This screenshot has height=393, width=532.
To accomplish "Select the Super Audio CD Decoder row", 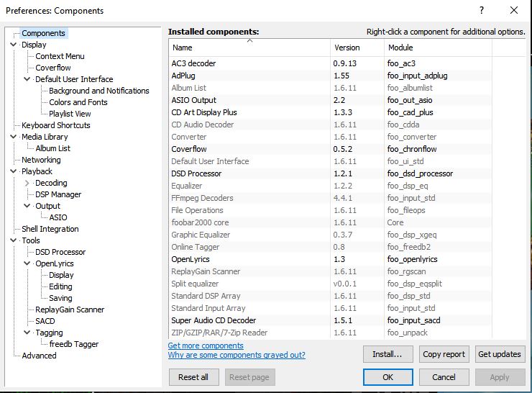I will tap(330, 320).
